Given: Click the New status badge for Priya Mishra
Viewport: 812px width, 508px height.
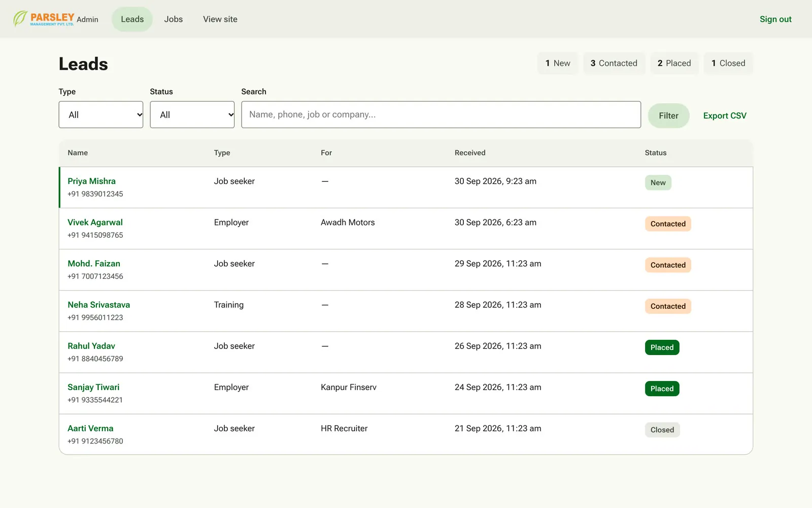Looking at the screenshot, I should (x=658, y=183).
